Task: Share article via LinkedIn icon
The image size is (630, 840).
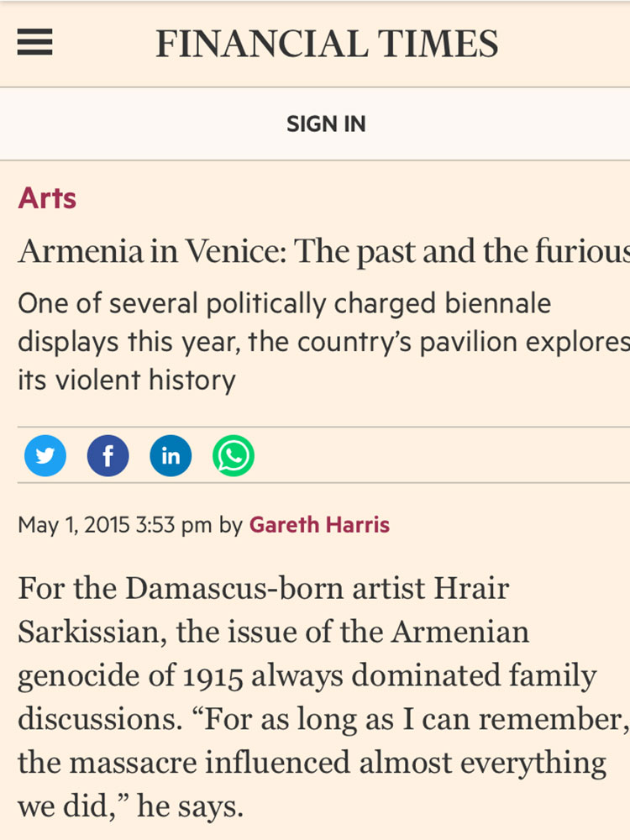Action: (x=171, y=456)
